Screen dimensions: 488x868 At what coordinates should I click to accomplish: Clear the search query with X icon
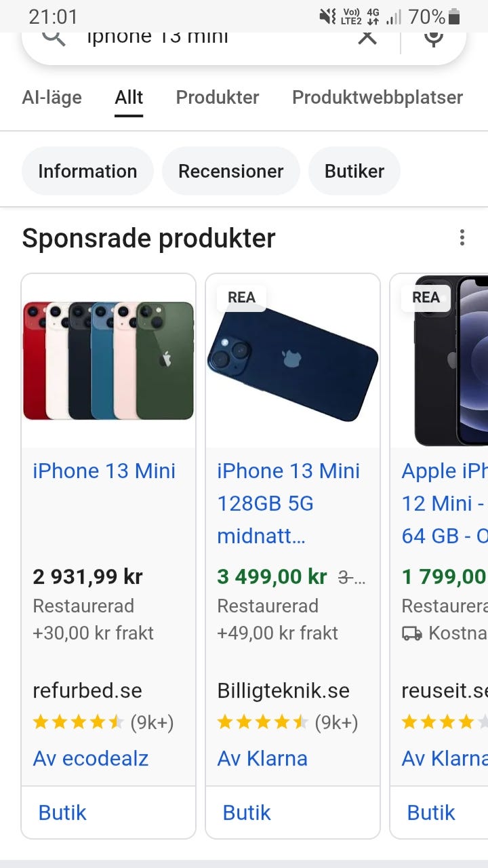pos(367,37)
